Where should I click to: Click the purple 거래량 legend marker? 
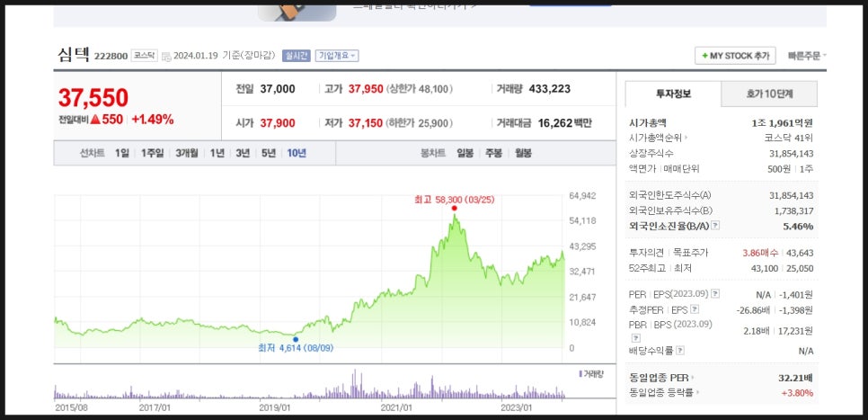(580, 373)
